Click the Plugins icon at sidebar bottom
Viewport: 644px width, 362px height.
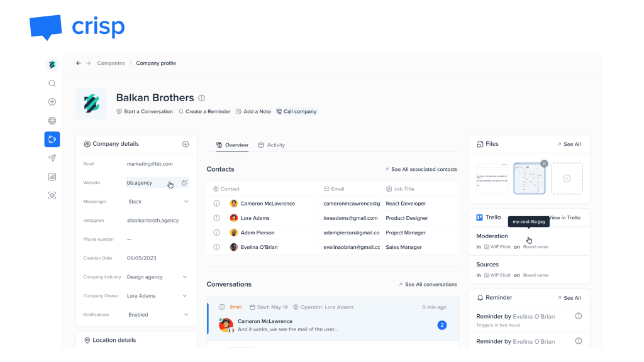52,195
